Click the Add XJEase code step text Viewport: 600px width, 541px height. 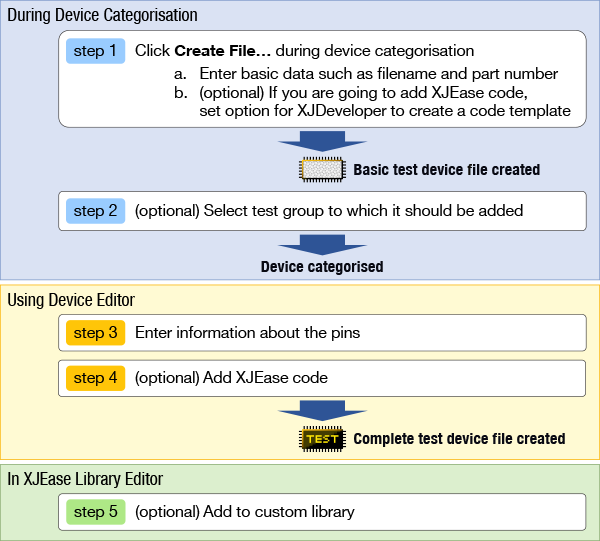coord(231,378)
